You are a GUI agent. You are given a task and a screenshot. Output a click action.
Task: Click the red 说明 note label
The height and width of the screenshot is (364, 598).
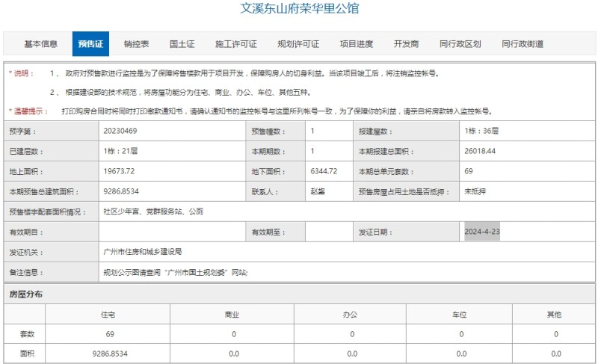[22, 73]
